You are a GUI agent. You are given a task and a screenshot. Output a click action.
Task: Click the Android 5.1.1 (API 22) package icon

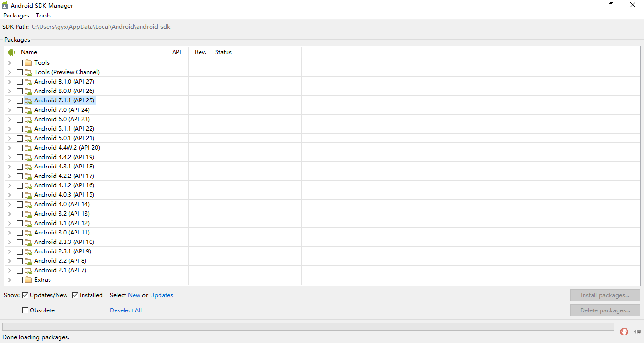click(x=28, y=129)
